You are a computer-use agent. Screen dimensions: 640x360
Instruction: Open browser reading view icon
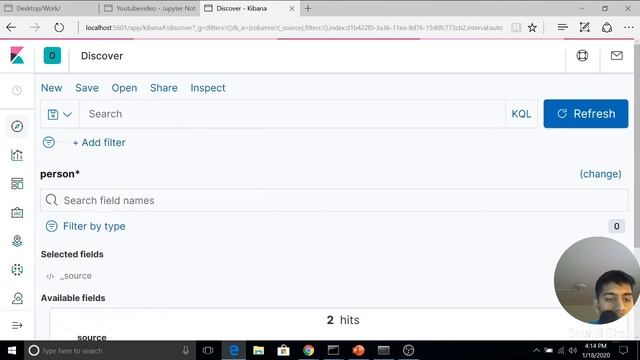(x=516, y=27)
